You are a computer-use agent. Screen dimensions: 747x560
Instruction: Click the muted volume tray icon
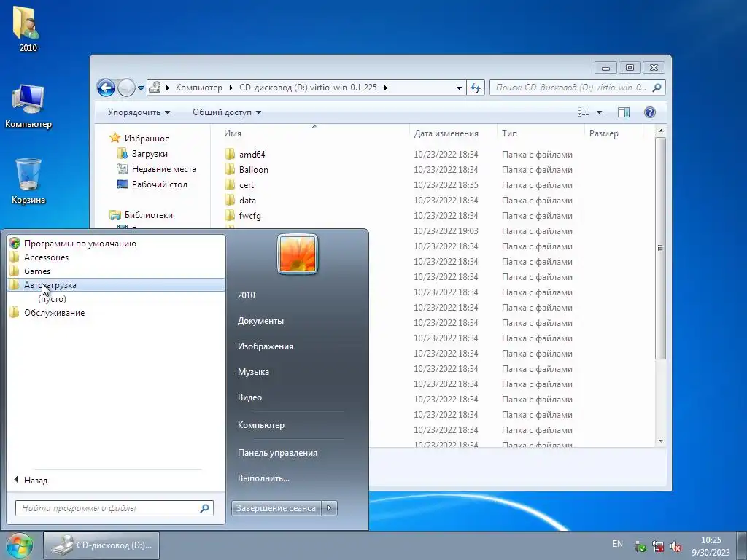[676, 547]
